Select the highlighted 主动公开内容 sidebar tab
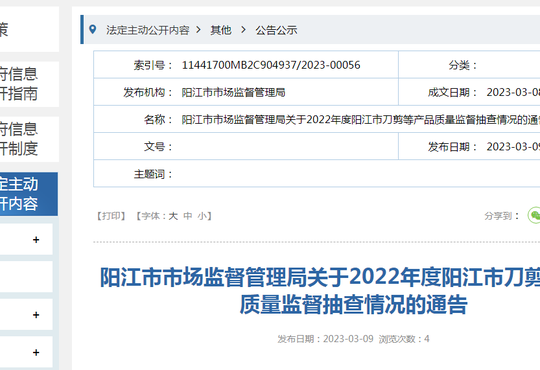 [x=29, y=194]
